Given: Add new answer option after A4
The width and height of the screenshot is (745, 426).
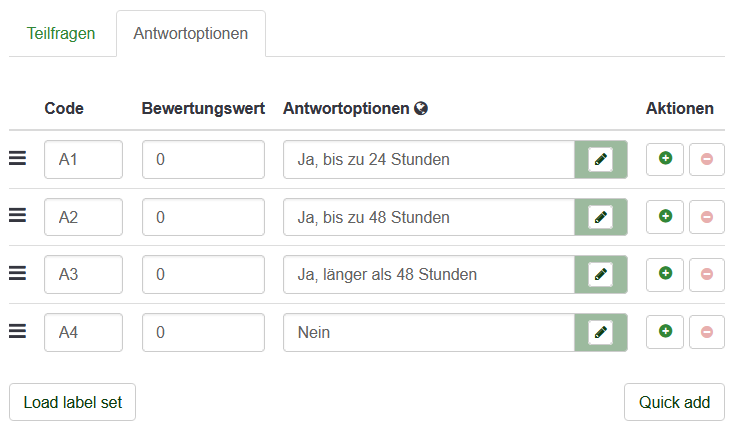Looking at the screenshot, I should [x=665, y=332].
